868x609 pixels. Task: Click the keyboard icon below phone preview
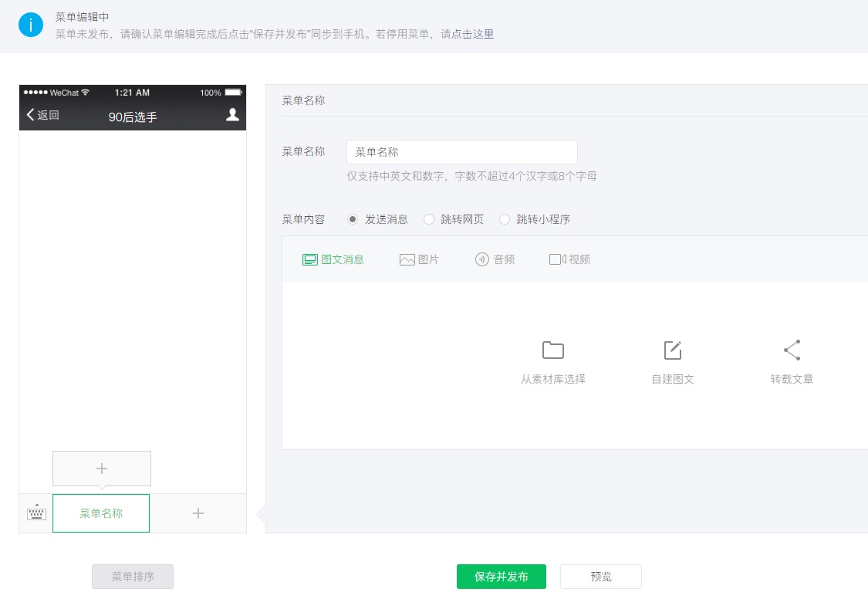tap(35, 513)
